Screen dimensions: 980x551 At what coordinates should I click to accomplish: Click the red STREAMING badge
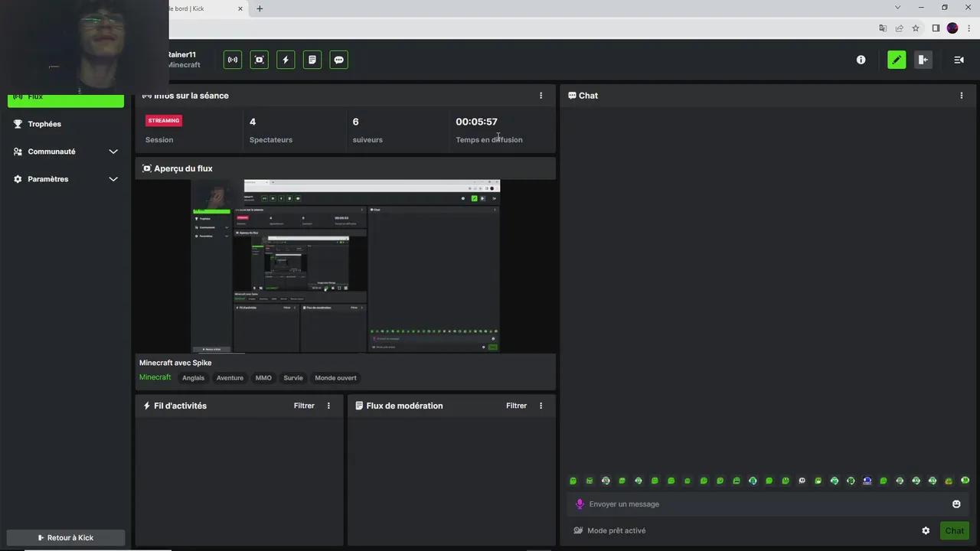tap(164, 121)
